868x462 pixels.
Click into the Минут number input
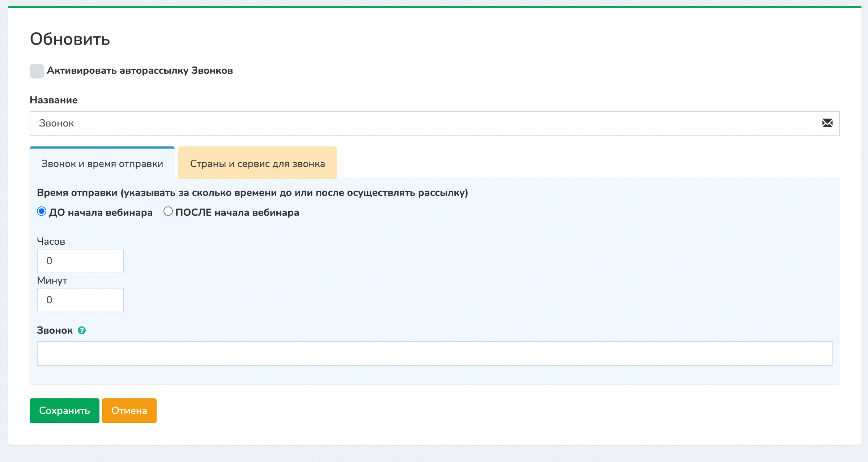[x=80, y=300]
